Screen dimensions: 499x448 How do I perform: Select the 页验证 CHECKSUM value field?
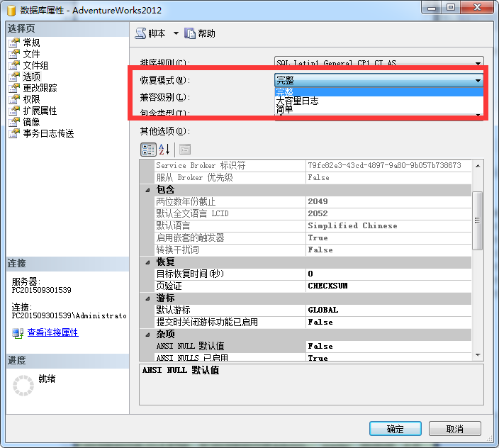point(387,286)
